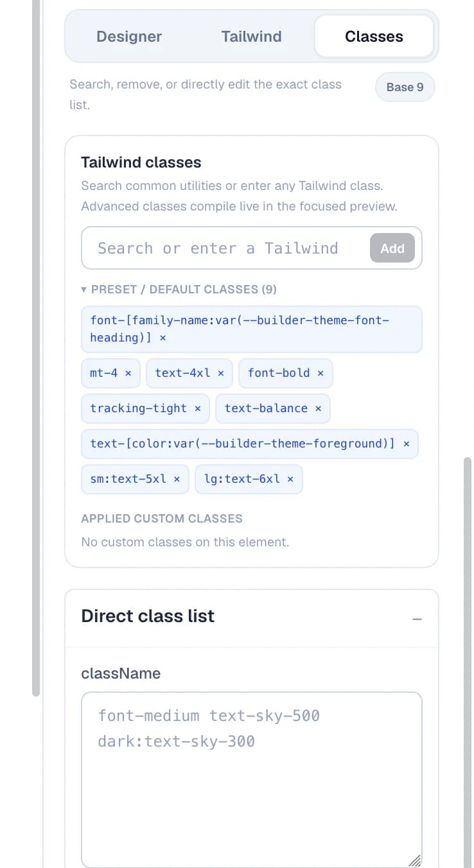This screenshot has height=868, width=474.
Task: Remove the text-4xl class via x
Action: (x=221, y=373)
